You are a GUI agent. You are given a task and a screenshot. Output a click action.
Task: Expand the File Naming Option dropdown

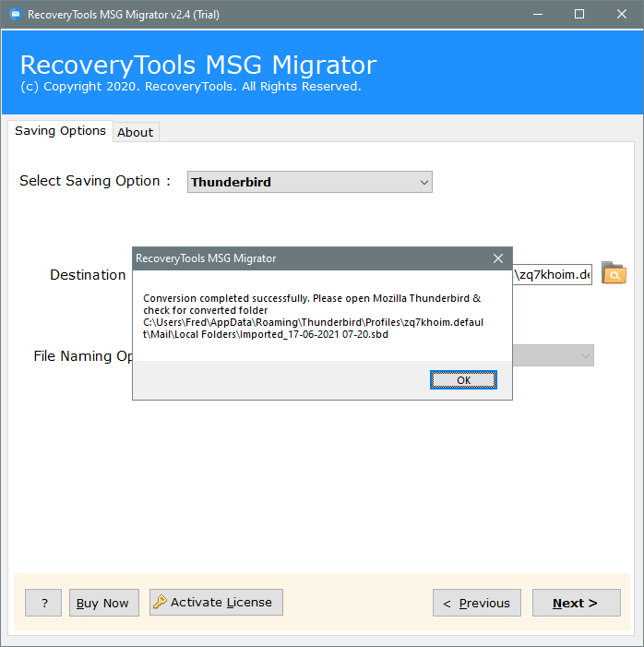pos(554,355)
